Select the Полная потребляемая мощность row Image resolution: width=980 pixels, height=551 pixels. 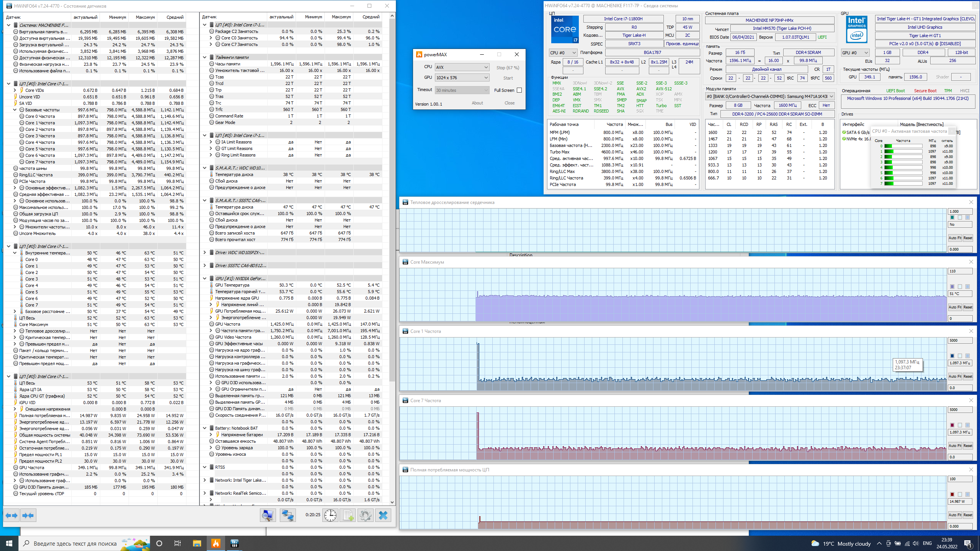tap(96, 416)
